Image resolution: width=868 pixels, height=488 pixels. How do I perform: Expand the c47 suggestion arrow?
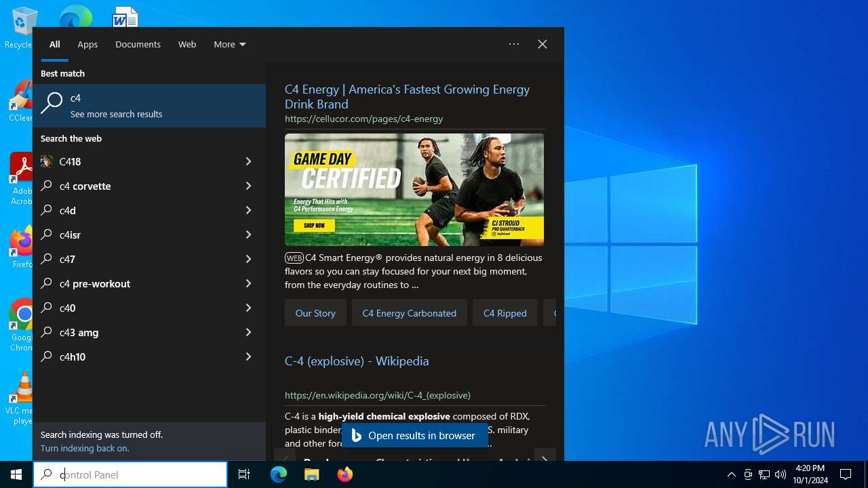tap(248, 259)
